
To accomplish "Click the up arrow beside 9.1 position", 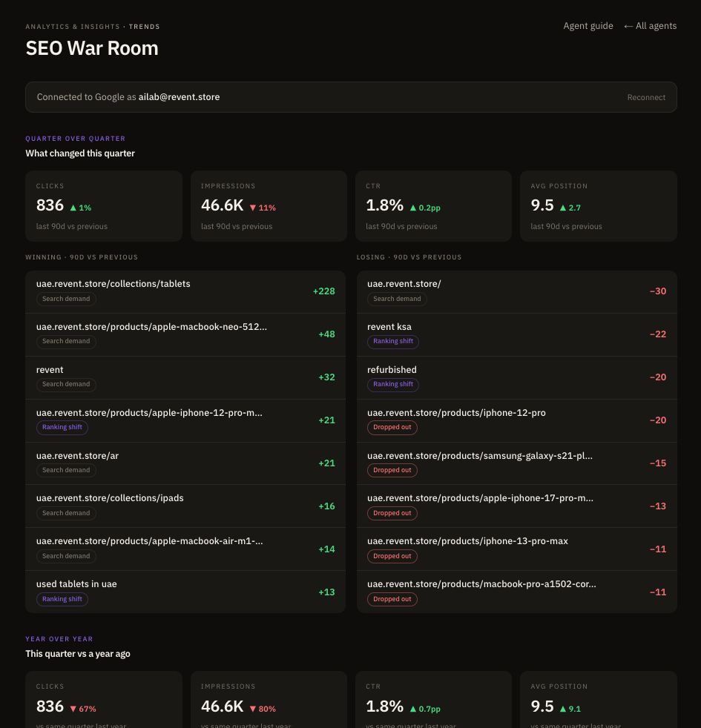I will [x=563, y=709].
